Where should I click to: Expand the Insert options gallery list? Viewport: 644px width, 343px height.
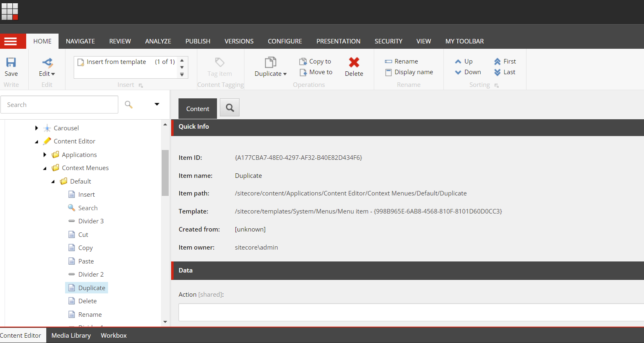tap(182, 75)
